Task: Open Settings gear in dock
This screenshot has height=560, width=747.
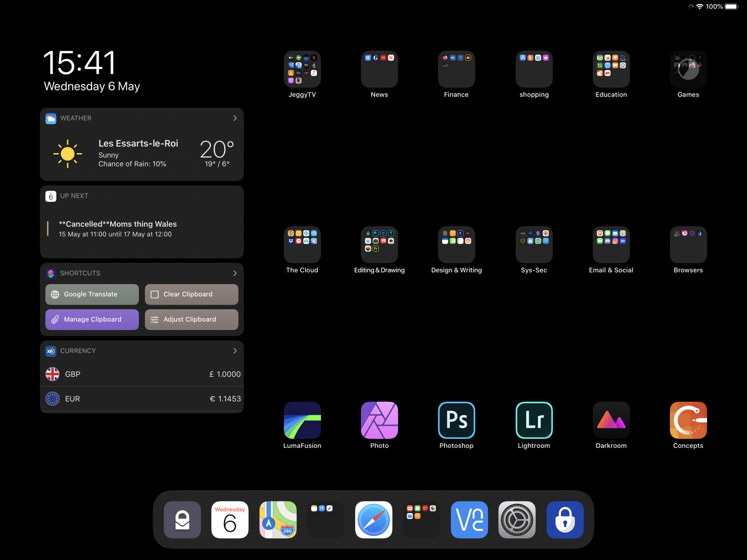Action: click(x=517, y=520)
